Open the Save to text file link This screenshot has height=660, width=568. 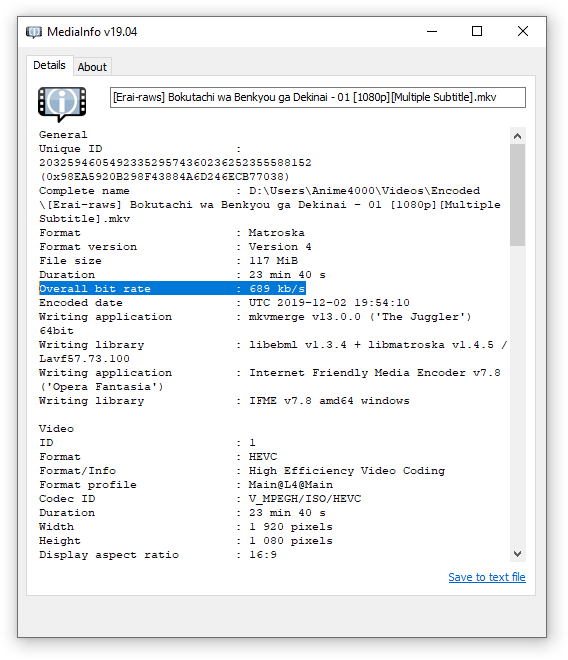pyautogui.click(x=487, y=577)
